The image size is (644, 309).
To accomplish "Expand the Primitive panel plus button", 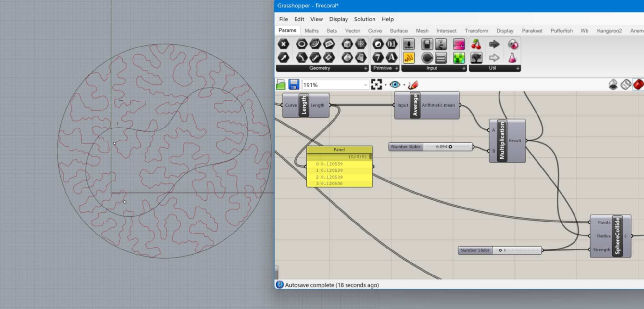I will point(397,68).
